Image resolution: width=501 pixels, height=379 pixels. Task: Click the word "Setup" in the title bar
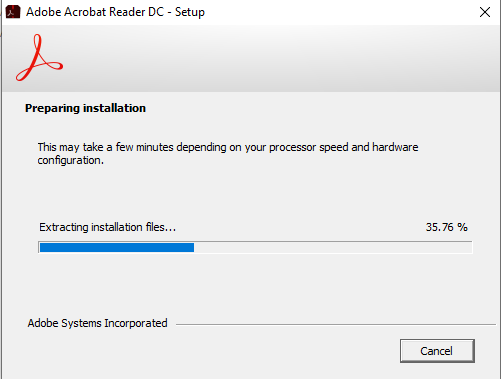click(190, 12)
